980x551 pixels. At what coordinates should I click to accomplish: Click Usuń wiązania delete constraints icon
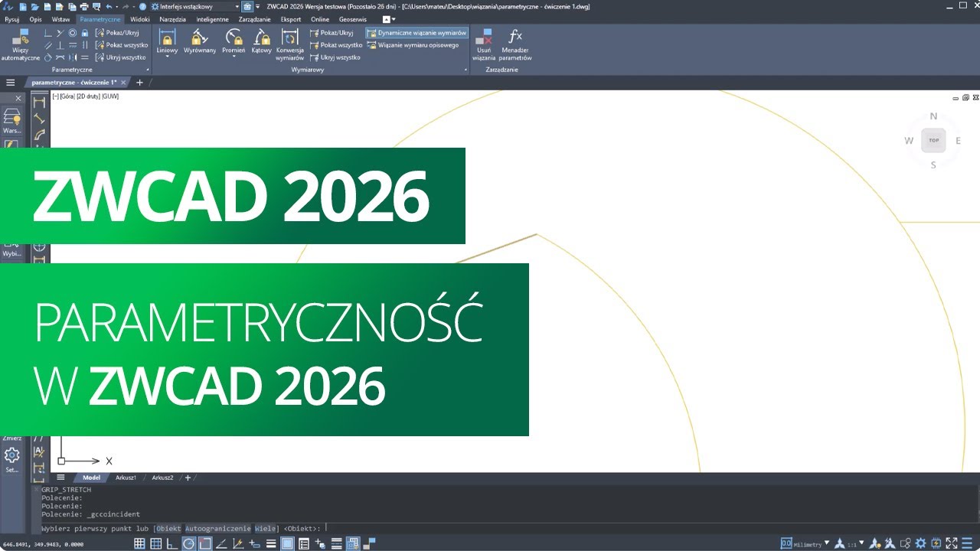click(484, 38)
